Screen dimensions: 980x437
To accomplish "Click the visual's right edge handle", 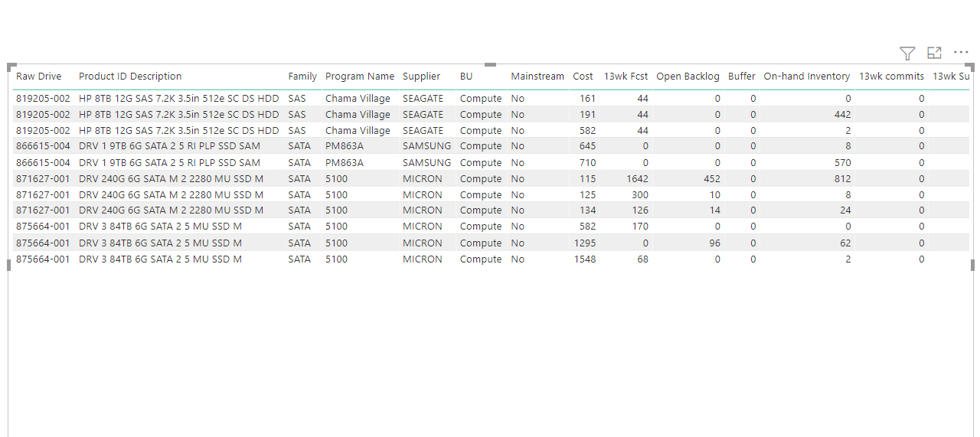I will [x=972, y=265].
